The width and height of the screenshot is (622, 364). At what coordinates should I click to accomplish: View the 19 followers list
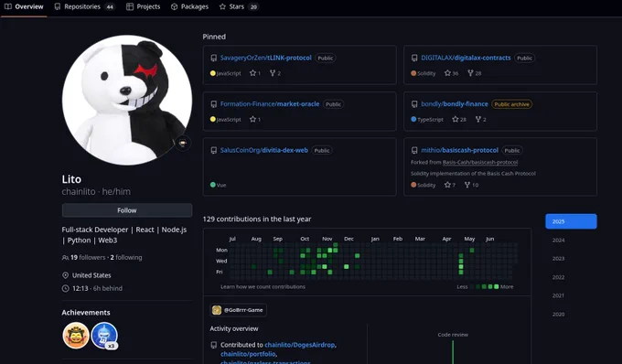point(88,257)
